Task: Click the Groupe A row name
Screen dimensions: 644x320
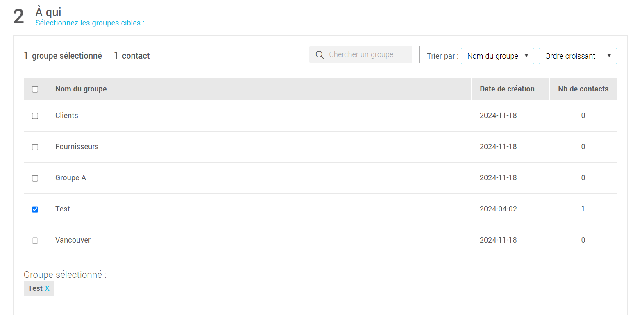Action: point(70,178)
